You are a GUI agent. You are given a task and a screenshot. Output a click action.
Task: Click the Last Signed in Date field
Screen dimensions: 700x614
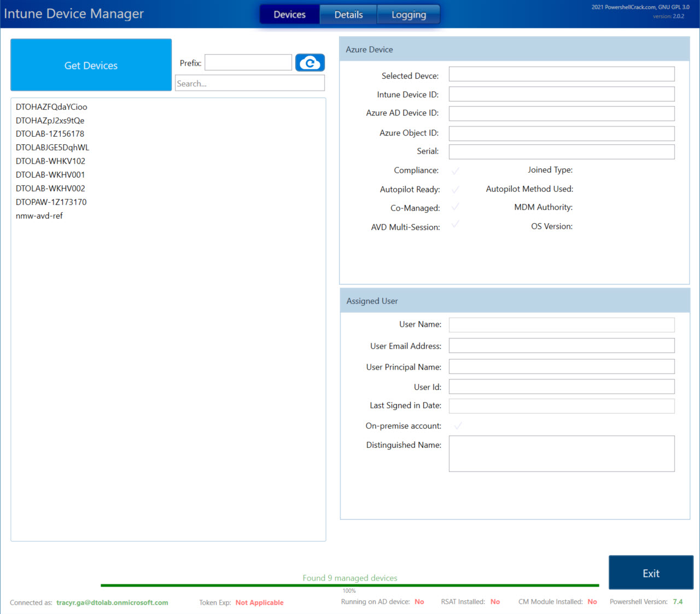[x=562, y=406]
